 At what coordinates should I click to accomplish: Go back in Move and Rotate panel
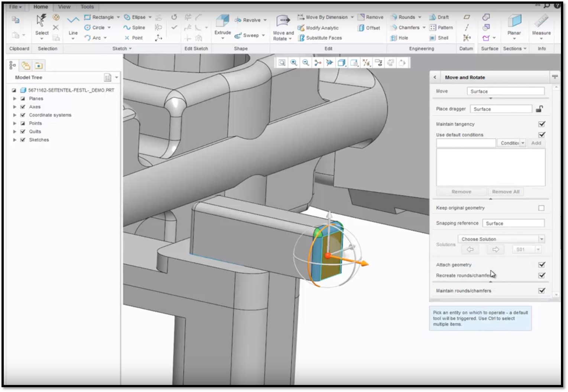[435, 77]
